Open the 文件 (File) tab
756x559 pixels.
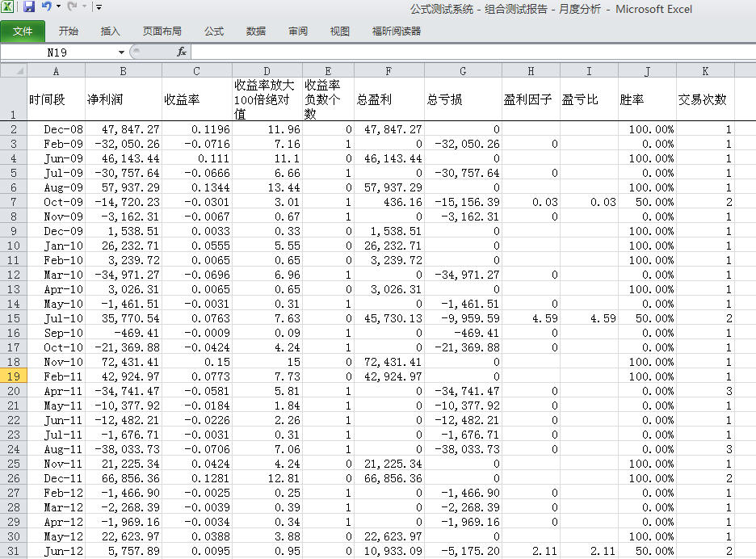click(23, 32)
